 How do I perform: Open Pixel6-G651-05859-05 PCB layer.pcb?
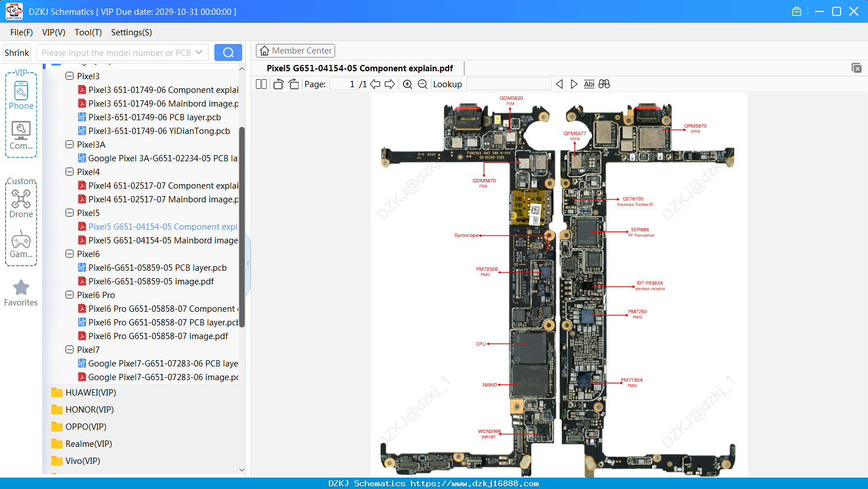[152, 268]
